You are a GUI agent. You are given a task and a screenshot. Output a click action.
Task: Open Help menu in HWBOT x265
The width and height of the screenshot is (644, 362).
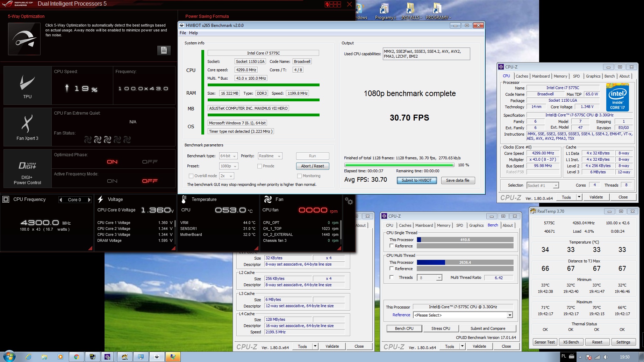(x=193, y=33)
